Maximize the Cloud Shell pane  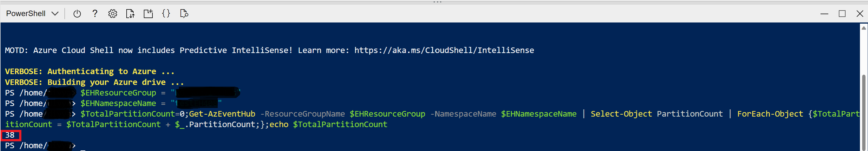pos(842,14)
